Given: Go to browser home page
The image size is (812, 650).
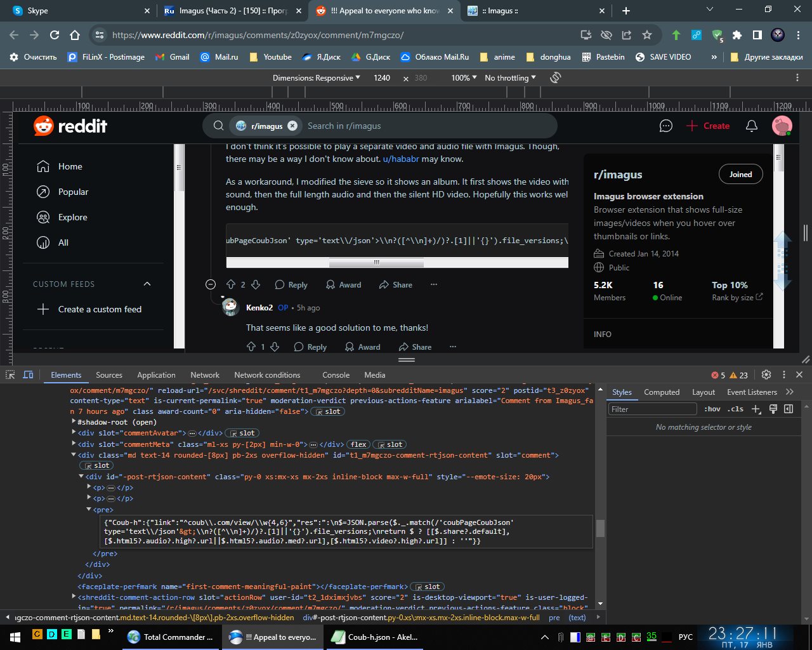Looking at the screenshot, I should (x=75, y=35).
